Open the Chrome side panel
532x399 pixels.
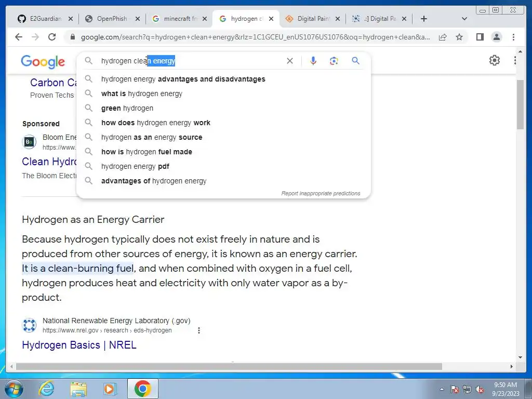[x=480, y=37]
